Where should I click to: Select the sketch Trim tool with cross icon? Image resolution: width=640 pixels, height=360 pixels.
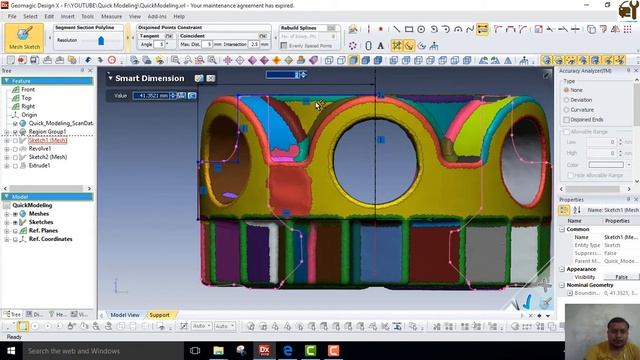click(x=575, y=29)
